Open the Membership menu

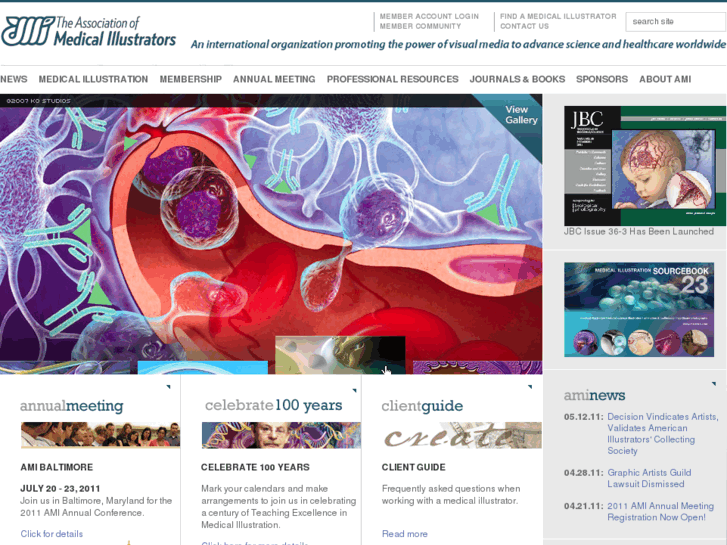(x=191, y=79)
